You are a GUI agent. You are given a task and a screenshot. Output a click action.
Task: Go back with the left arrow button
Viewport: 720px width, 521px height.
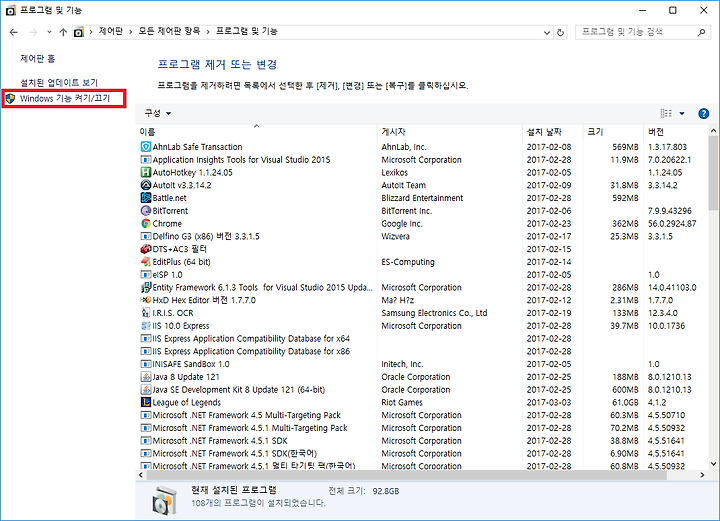pyautogui.click(x=14, y=32)
